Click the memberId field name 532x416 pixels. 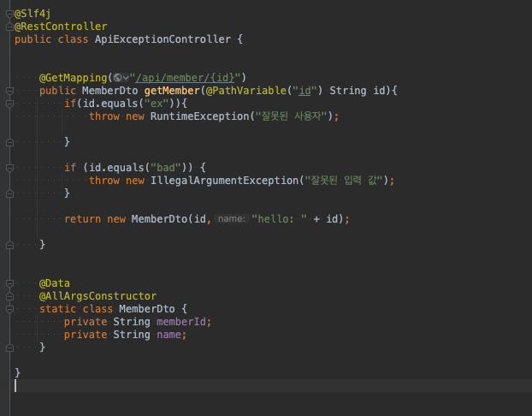coord(181,322)
